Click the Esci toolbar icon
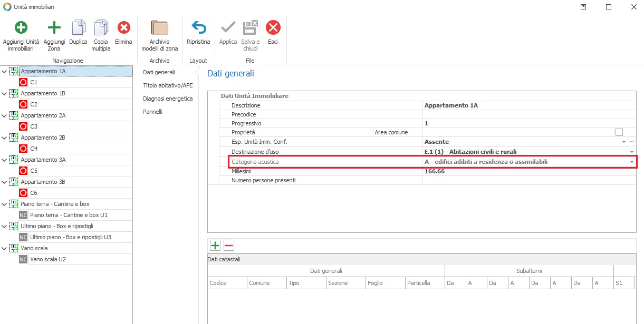Screen dimensions: 644x324 click(x=273, y=28)
